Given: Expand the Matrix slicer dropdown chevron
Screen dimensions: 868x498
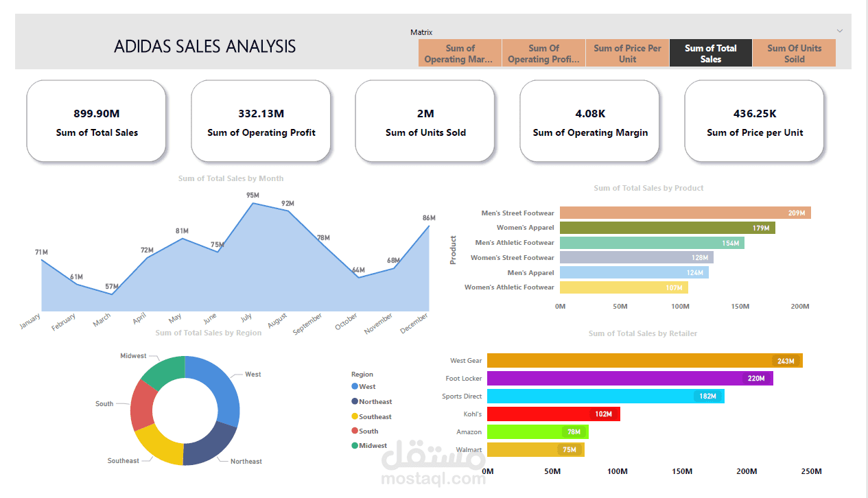Looking at the screenshot, I should [x=839, y=31].
